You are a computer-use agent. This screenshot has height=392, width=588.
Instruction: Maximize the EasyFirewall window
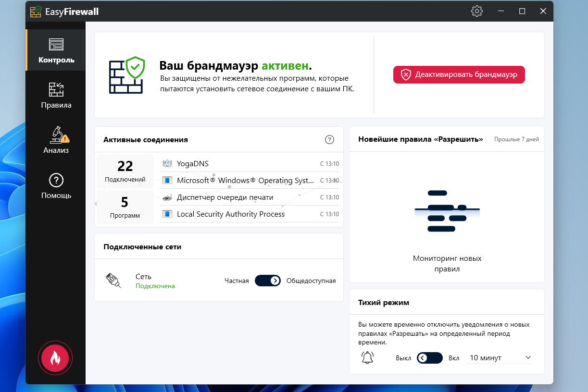[x=522, y=12]
